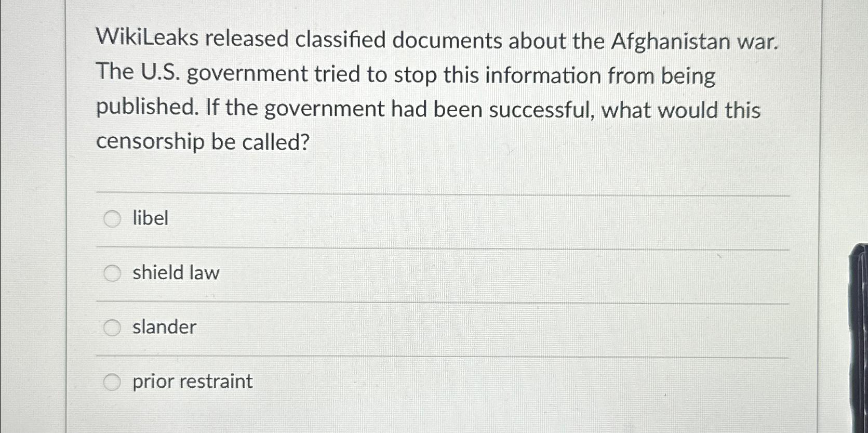Image resolution: width=868 pixels, height=433 pixels.
Task: Click the slander option label text
Action: pos(164,327)
